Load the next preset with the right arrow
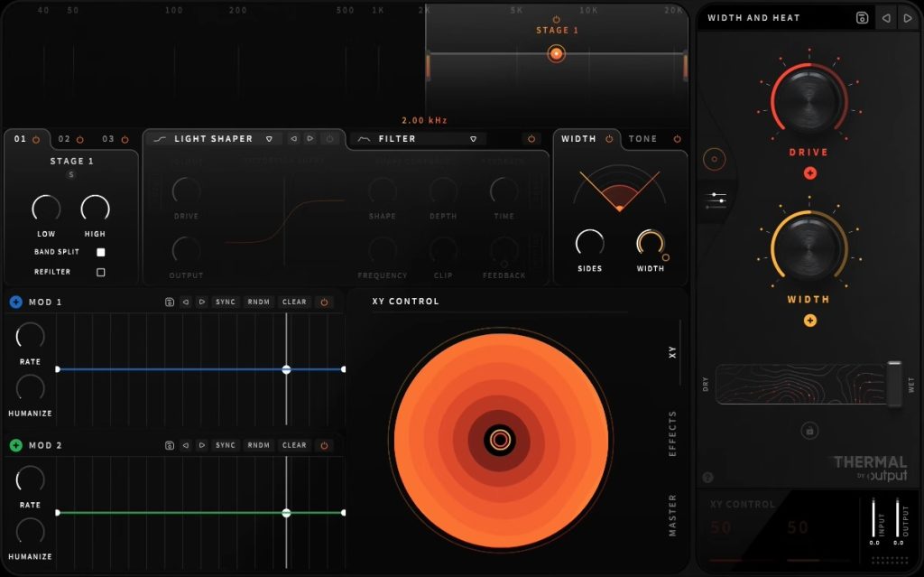 908,18
